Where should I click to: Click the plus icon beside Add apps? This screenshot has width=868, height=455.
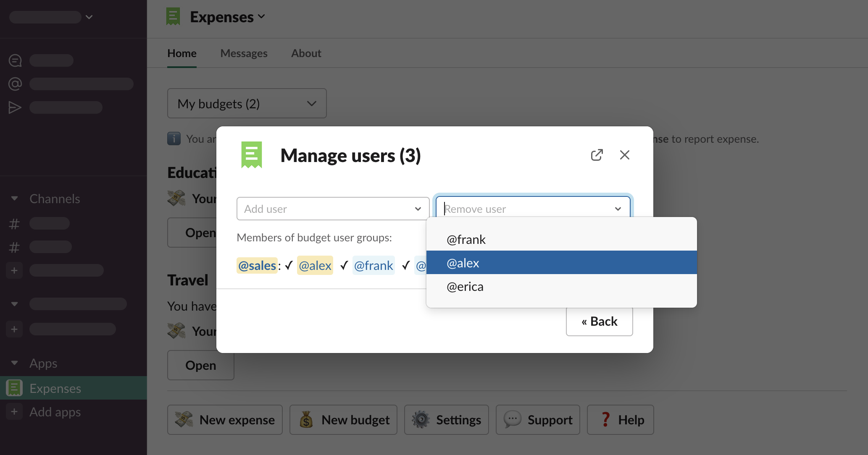pyautogui.click(x=14, y=412)
